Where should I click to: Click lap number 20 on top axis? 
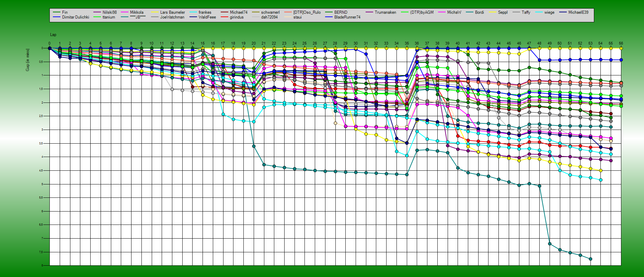254,44
